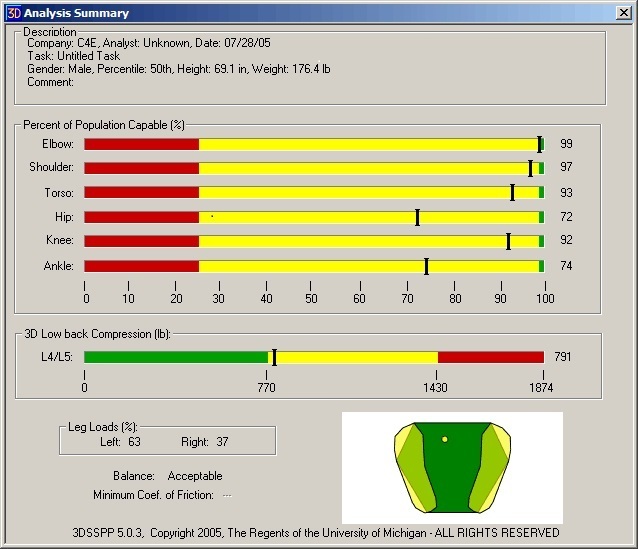This screenshot has width=638, height=549.
Task: Click the 'Shoulder:' row label
Action: [x=52, y=167]
